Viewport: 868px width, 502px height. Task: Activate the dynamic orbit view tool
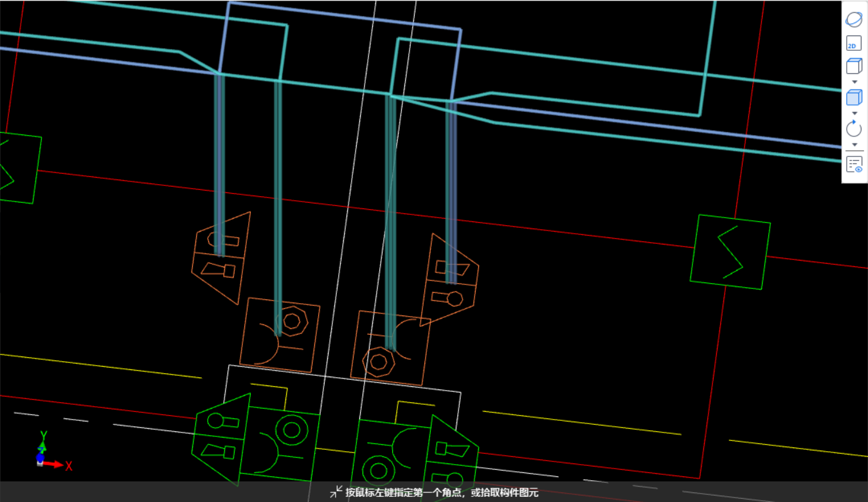coord(854,19)
